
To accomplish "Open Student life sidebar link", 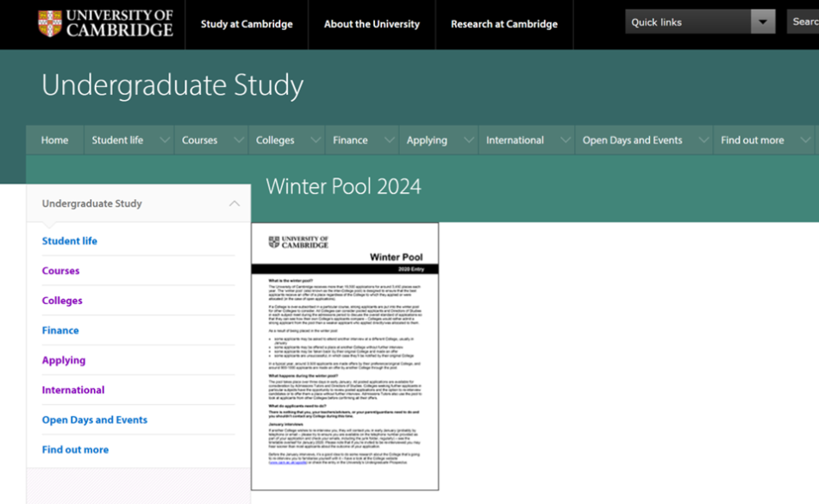I will point(70,241).
